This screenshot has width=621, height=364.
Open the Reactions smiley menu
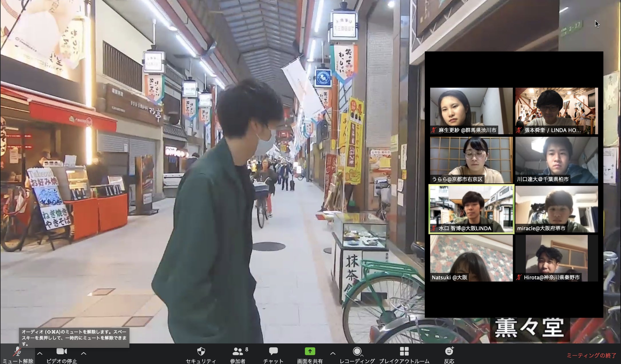[449, 351]
